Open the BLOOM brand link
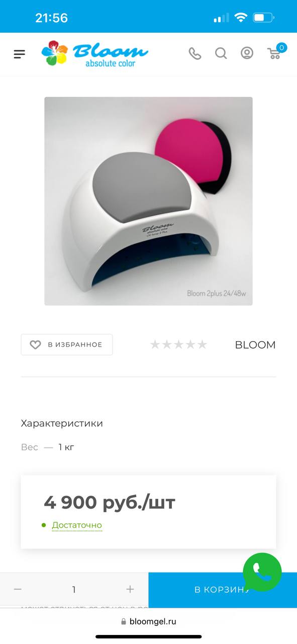Viewport: 297px width, 644px height. pyautogui.click(x=255, y=345)
